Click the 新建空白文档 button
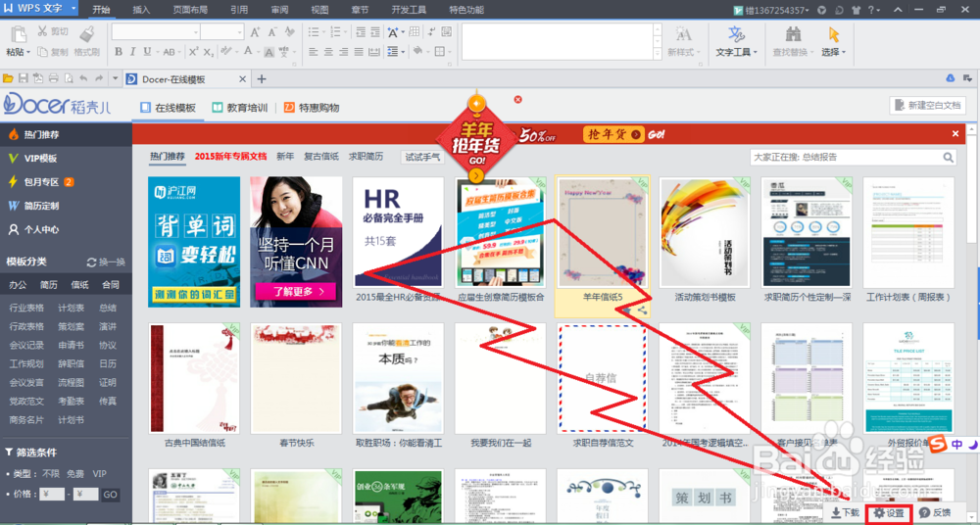The width and height of the screenshot is (980, 525). point(927,105)
